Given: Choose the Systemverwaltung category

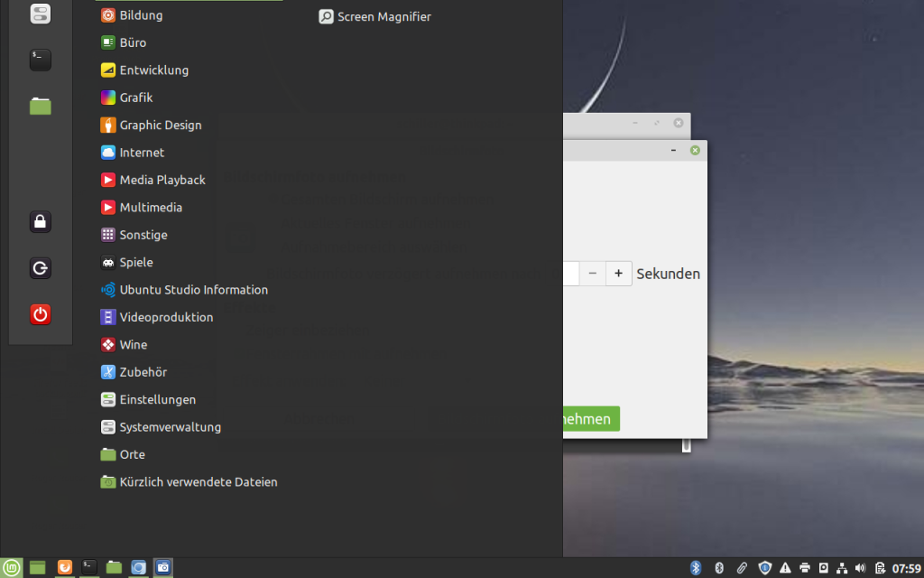Looking at the screenshot, I should [170, 427].
